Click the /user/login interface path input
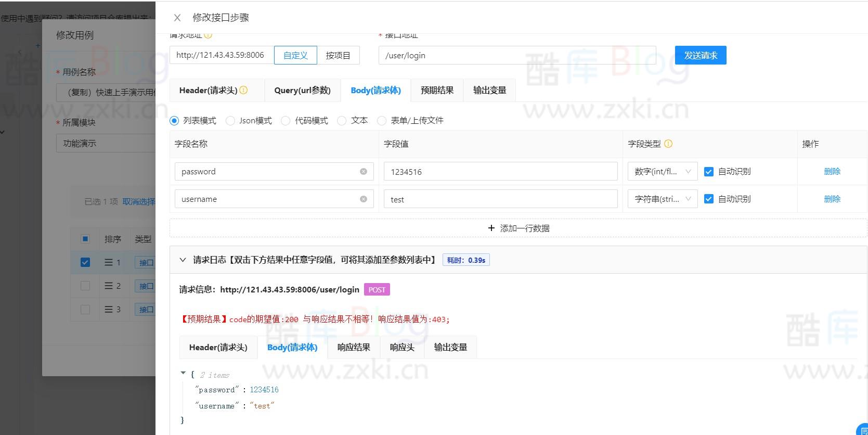The width and height of the screenshot is (868, 435). [517, 55]
